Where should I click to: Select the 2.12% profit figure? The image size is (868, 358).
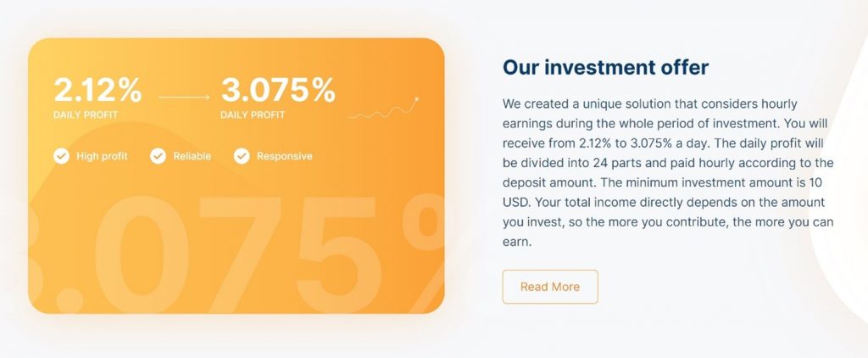pos(97,90)
